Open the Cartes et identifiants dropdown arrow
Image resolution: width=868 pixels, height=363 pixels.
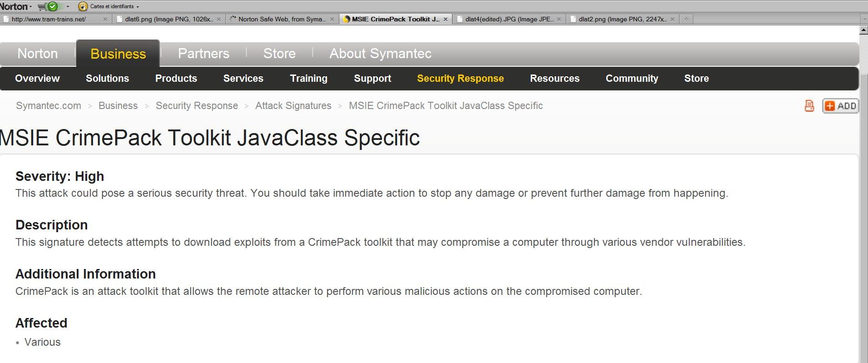pos(137,7)
